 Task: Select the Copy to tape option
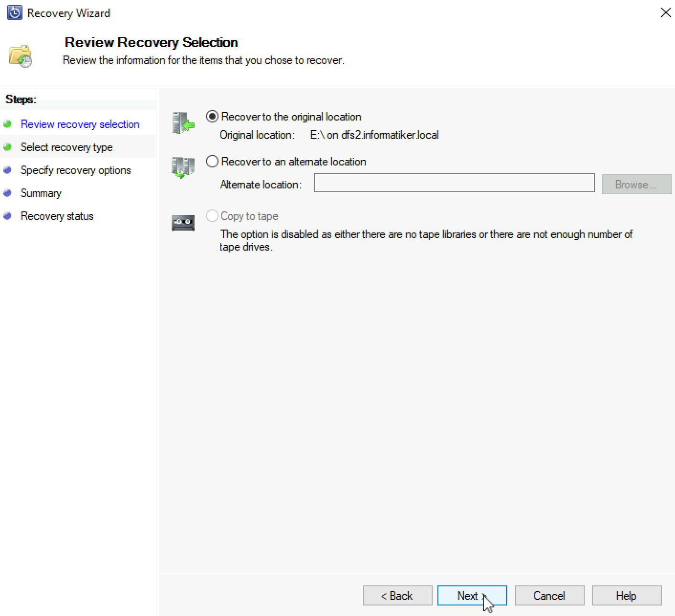click(212, 216)
